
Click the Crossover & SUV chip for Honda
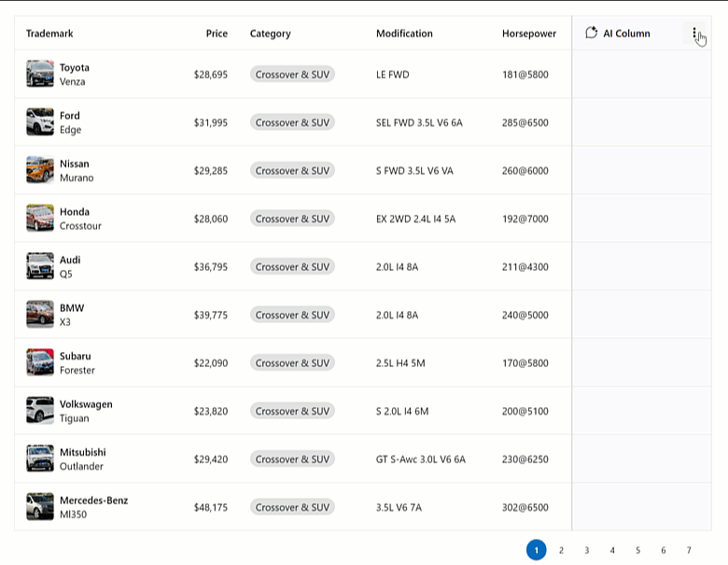point(292,219)
